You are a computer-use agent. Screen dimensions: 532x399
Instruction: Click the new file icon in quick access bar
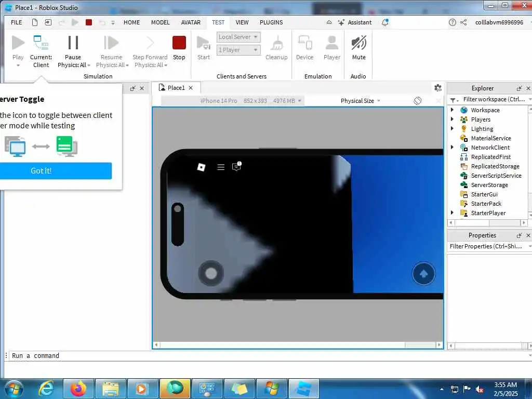tap(35, 22)
